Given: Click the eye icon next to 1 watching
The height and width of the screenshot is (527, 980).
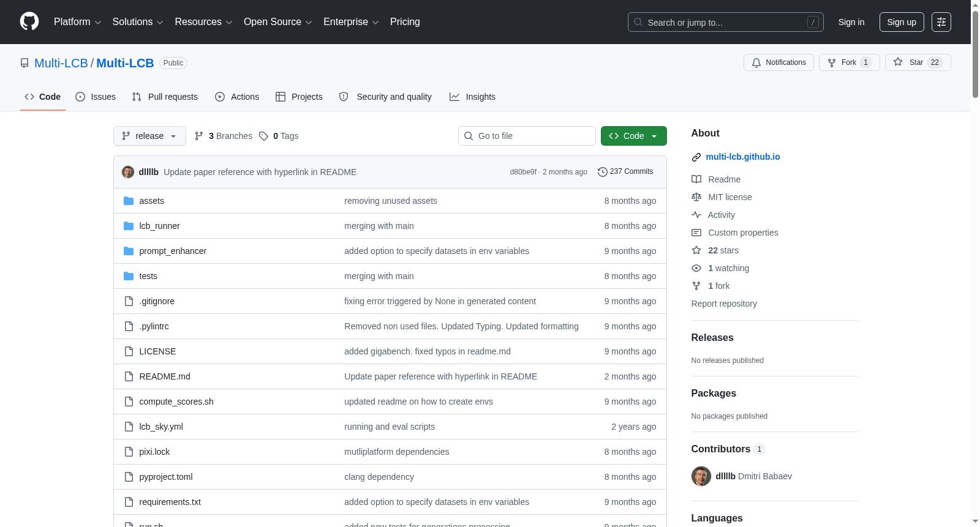Looking at the screenshot, I should (696, 268).
